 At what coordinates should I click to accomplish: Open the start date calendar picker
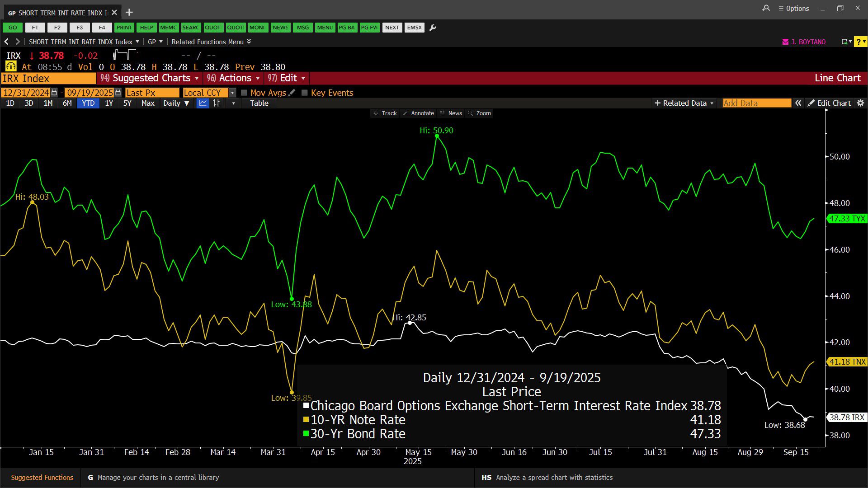click(54, 93)
